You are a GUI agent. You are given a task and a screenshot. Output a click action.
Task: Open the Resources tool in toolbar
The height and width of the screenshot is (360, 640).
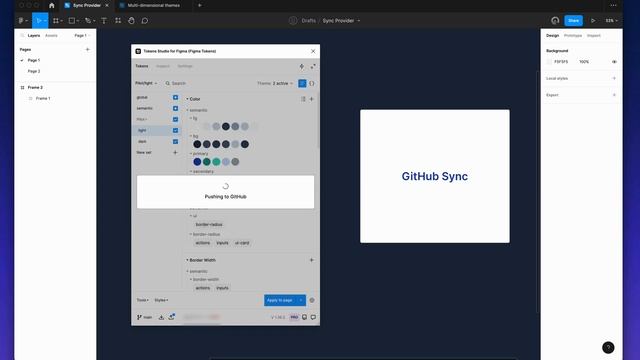click(118, 20)
